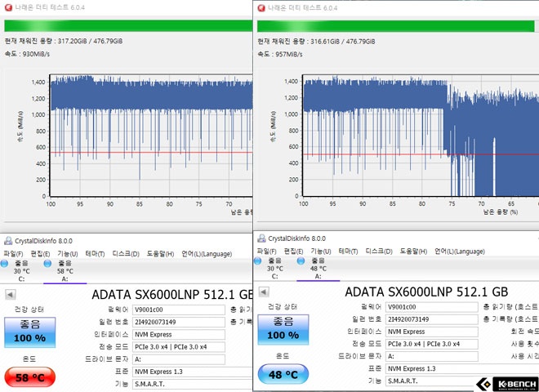Click the speed readout '930MiB/s'
Viewport: 539px width, 392px height.
36,54
